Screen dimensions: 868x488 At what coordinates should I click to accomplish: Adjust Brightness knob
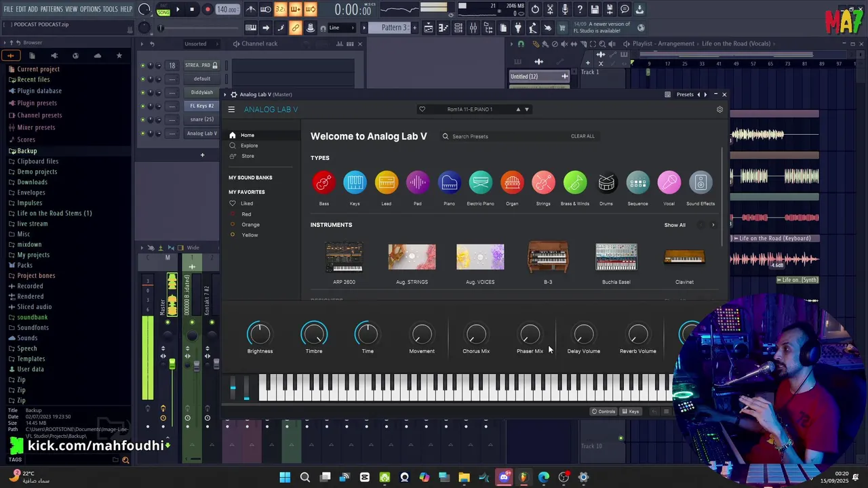tap(259, 333)
